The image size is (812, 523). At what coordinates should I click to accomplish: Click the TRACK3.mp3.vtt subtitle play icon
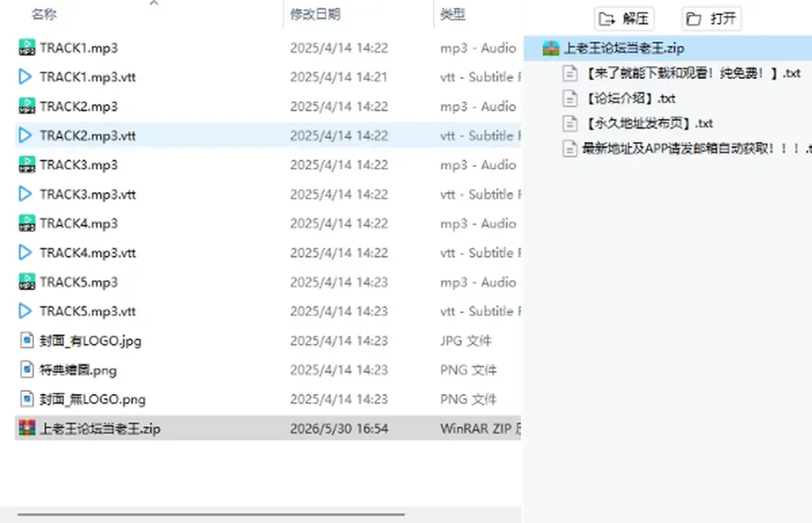pyautogui.click(x=25, y=194)
